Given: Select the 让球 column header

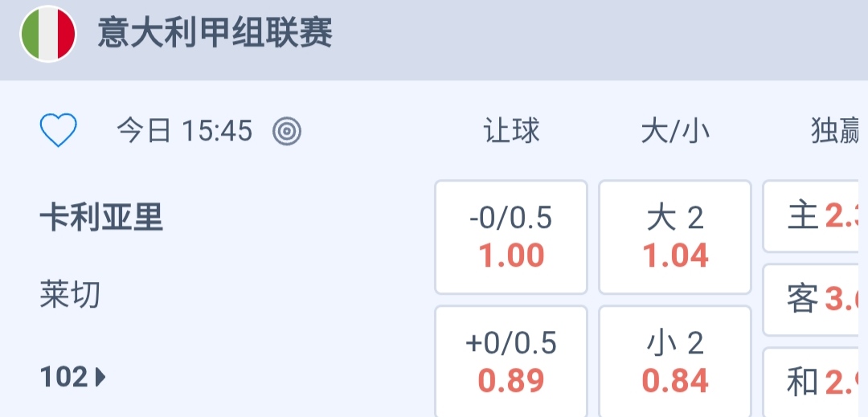Looking at the screenshot, I should pyautogui.click(x=511, y=131).
